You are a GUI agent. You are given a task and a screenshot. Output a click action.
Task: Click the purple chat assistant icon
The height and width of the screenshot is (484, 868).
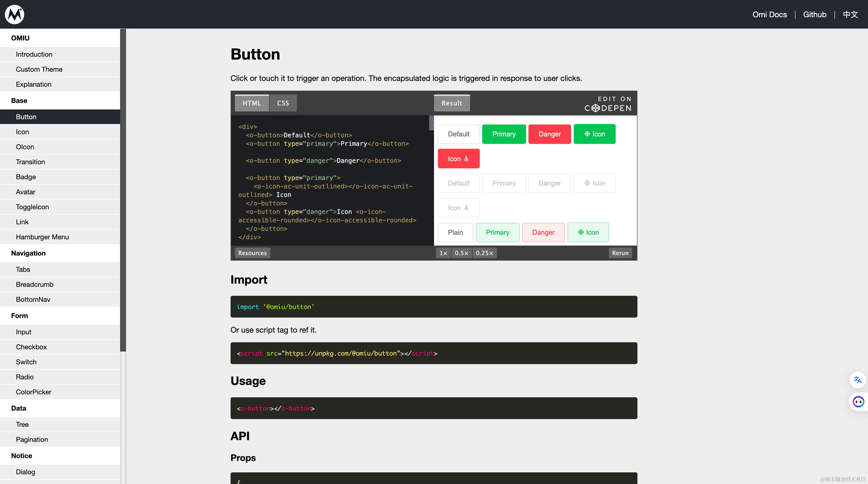858,401
